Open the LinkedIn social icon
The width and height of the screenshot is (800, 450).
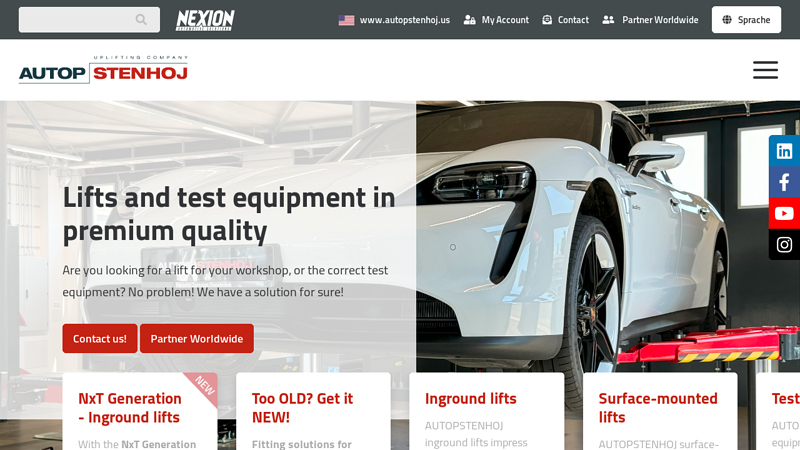[x=784, y=151]
